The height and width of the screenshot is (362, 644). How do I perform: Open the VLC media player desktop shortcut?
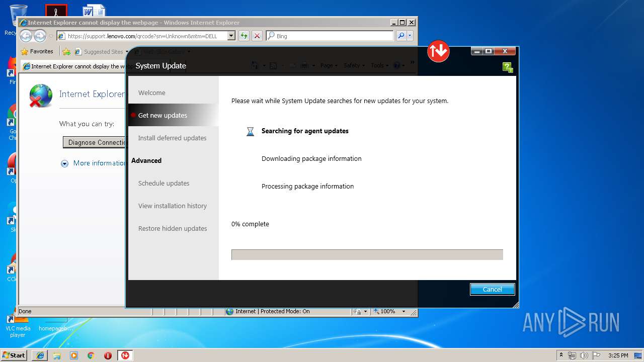coord(18,326)
